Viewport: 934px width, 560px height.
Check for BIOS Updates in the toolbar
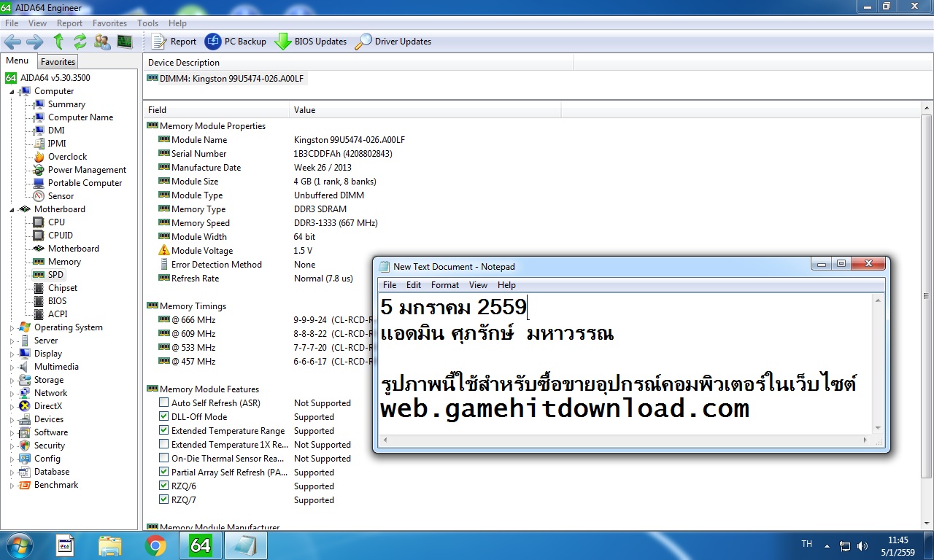[x=311, y=42]
